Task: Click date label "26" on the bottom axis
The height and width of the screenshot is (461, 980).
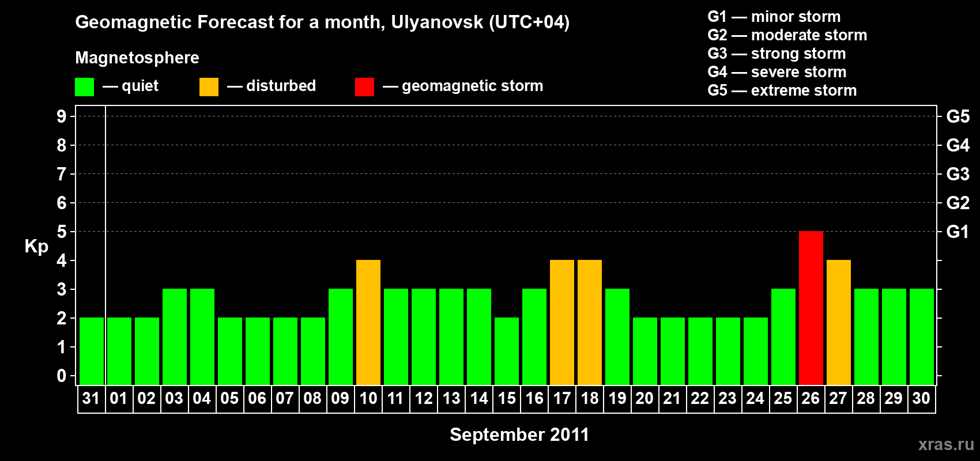Action: [x=811, y=398]
